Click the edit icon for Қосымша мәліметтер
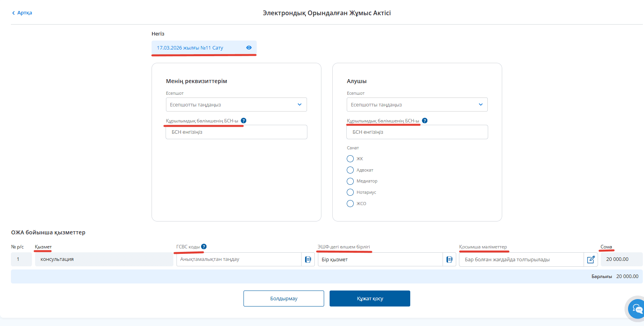Image resolution: width=644 pixels, height=326 pixels. tap(591, 260)
